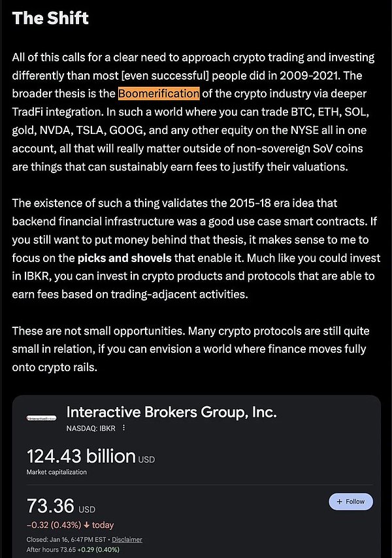Click the Closed: Jan 16 timestamp text
The image size is (392, 558).
coord(66,540)
